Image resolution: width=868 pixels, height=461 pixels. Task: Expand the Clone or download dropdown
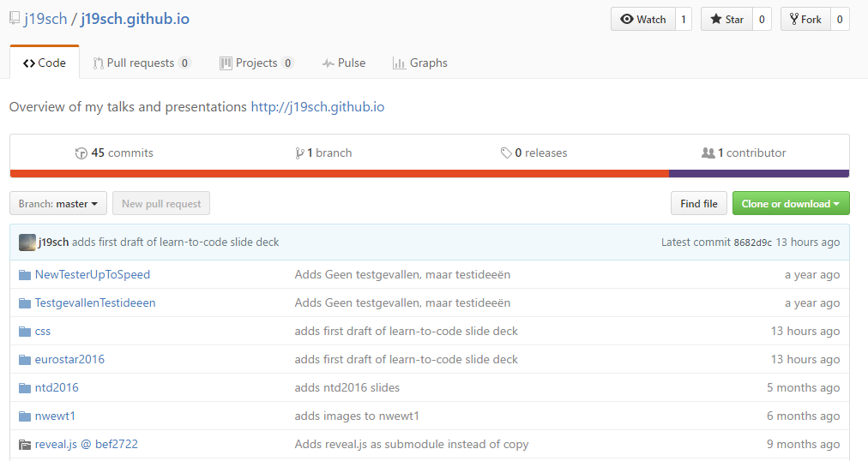791,203
